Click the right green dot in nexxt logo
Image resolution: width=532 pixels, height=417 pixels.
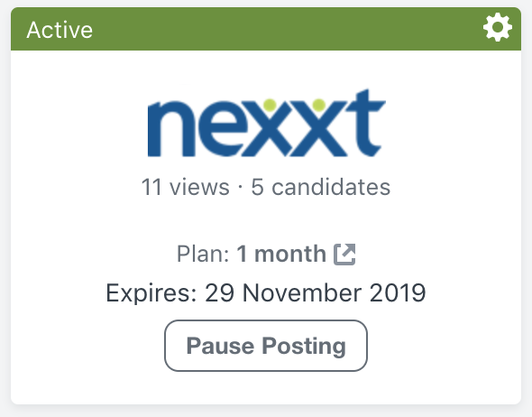(319, 105)
